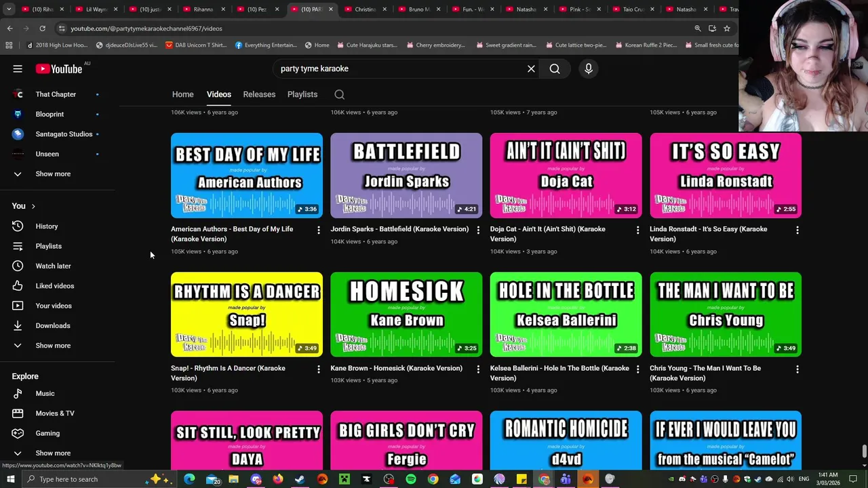Play Best Day of My Life thumbnail
Viewport: 868px width, 488px height.
pyautogui.click(x=247, y=176)
